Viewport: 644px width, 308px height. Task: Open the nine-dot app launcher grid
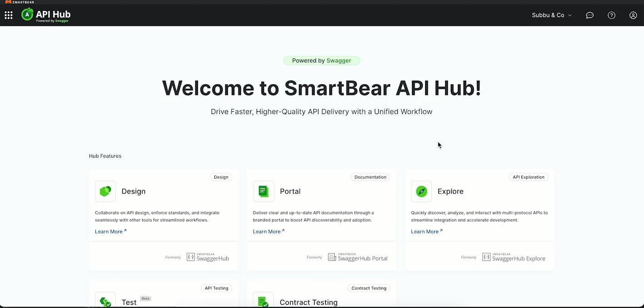(x=9, y=15)
